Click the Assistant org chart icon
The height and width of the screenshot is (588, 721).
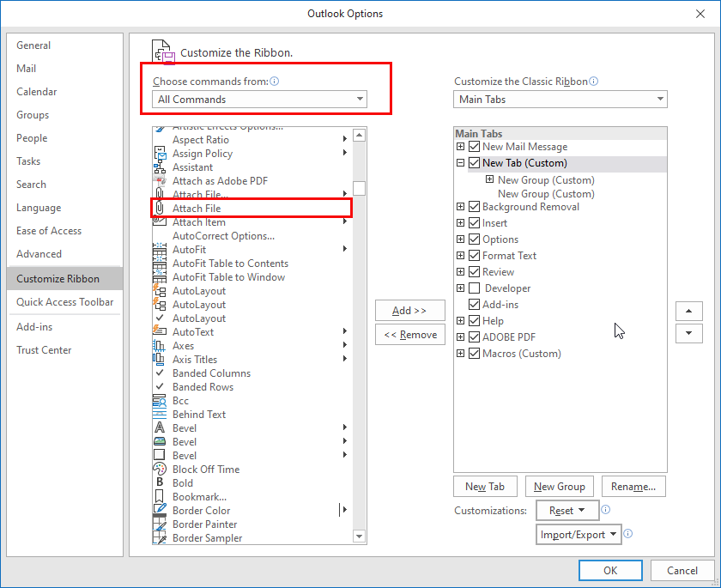160,167
